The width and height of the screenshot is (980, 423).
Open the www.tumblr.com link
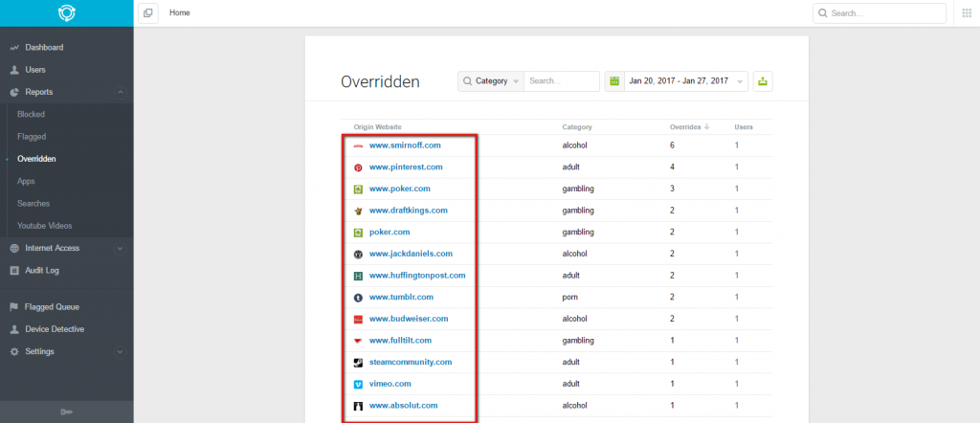coord(401,298)
